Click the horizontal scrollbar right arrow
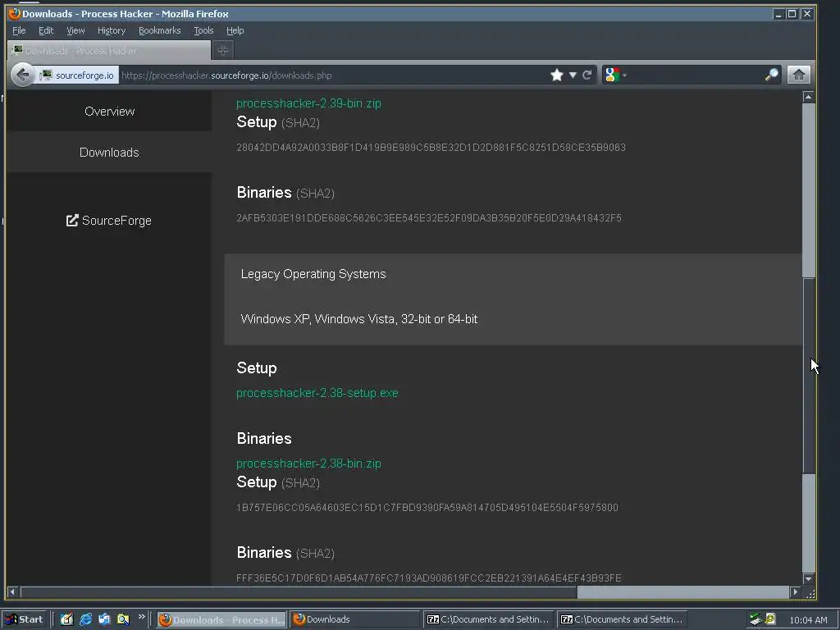The width and height of the screenshot is (840, 630). coord(795,592)
